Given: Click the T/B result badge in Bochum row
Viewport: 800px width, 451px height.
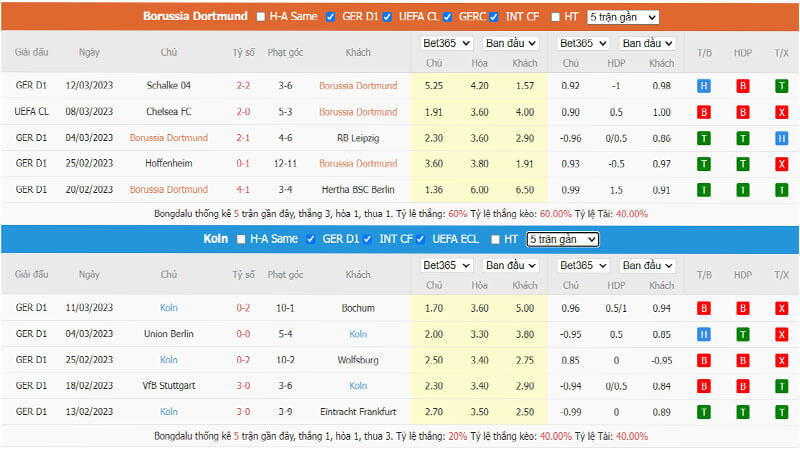Looking at the screenshot, I should click(x=704, y=308).
